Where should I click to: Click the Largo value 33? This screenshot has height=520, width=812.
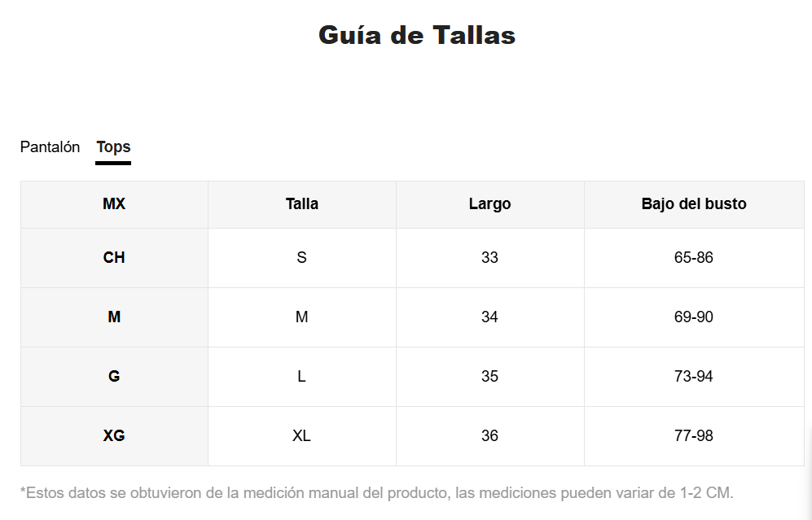(490, 258)
